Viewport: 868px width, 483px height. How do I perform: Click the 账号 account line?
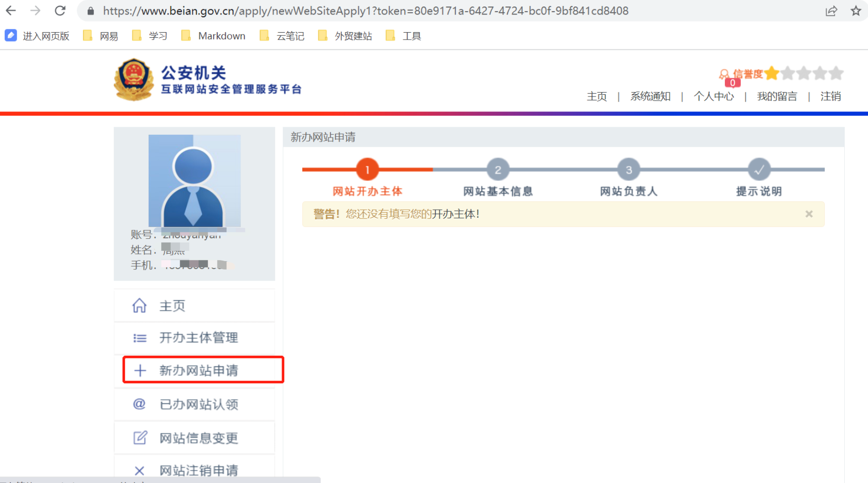tap(177, 234)
